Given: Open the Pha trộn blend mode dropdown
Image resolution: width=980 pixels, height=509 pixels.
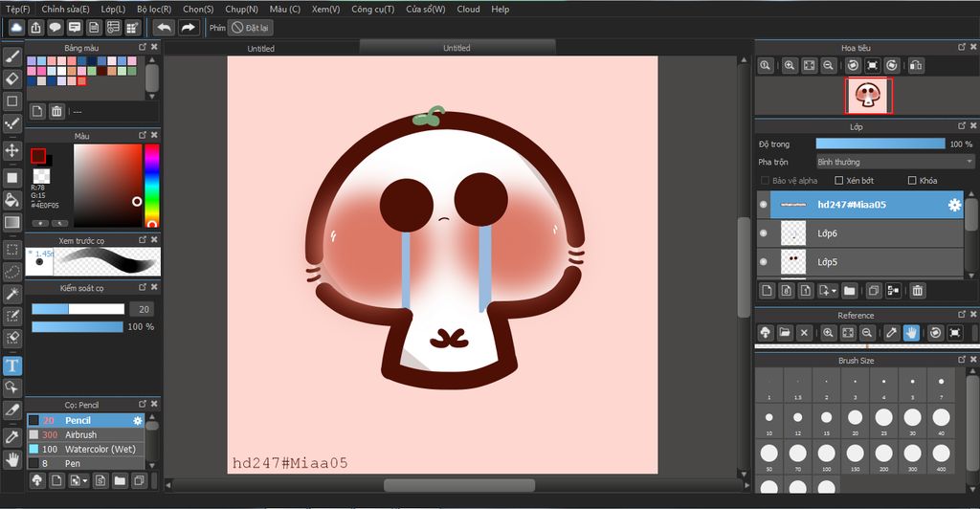Looking at the screenshot, I should coord(895,162).
